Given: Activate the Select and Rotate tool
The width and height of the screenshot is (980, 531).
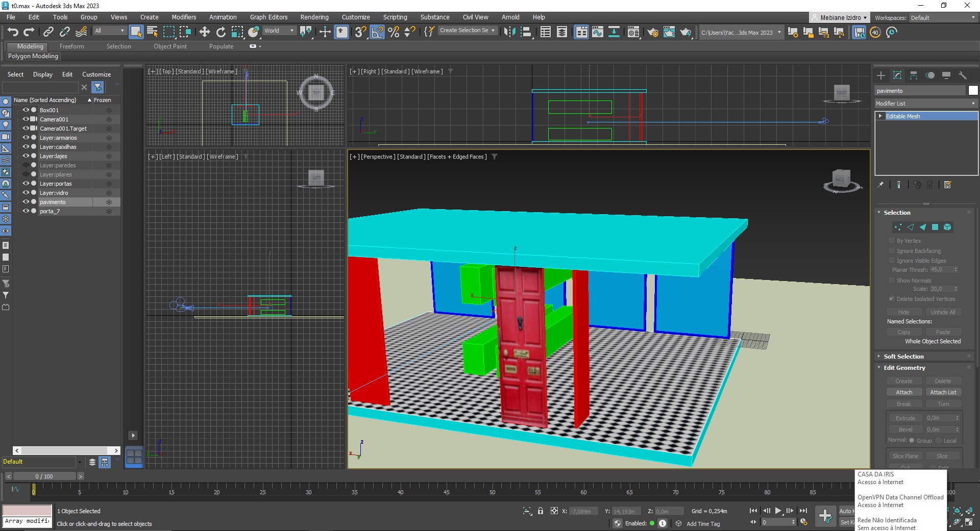Looking at the screenshot, I should (220, 32).
